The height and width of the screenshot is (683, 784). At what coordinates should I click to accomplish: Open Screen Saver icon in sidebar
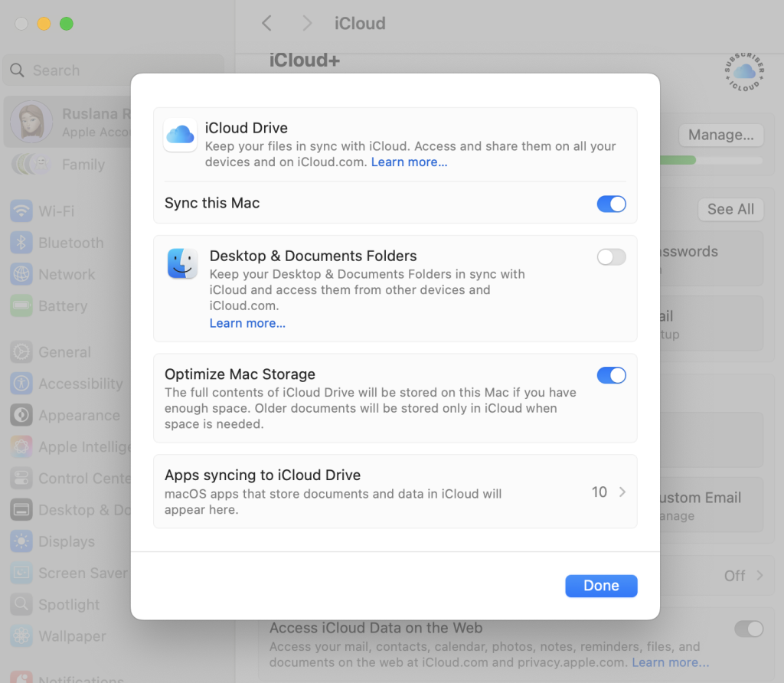21,573
